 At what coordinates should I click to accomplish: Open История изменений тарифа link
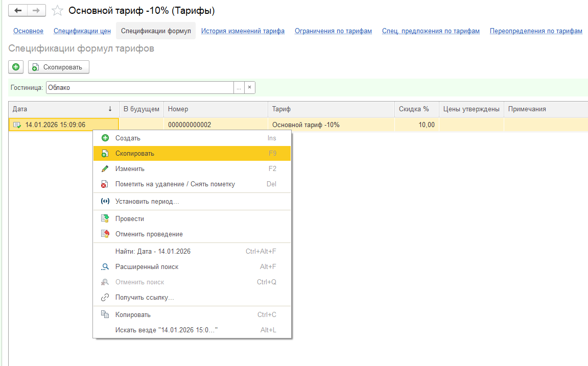point(243,31)
